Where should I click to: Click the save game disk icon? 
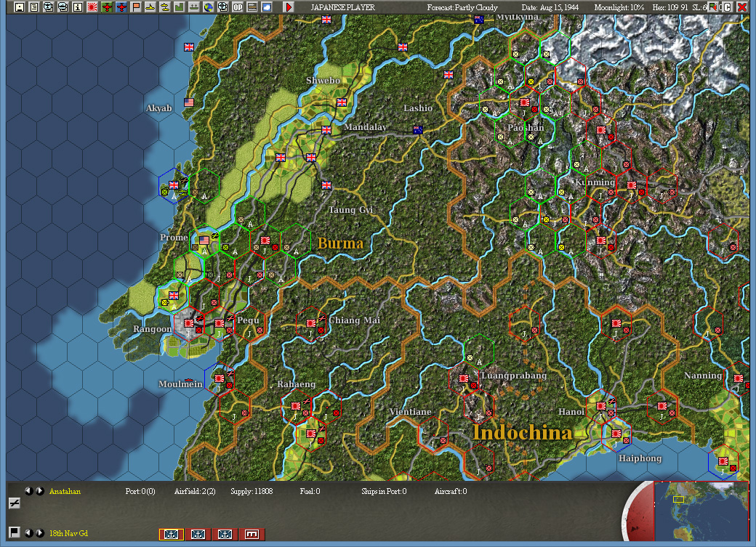coord(20,7)
